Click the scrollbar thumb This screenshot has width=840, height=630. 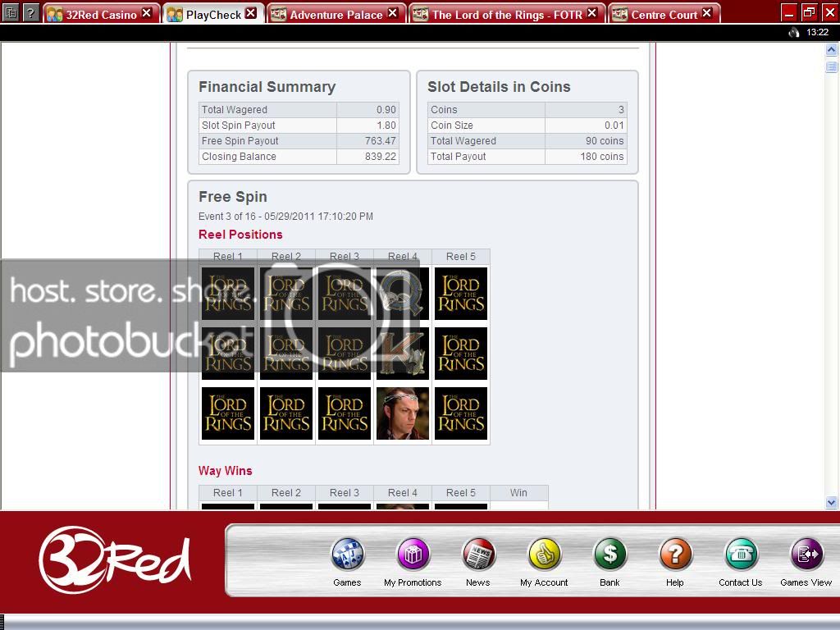point(832,67)
